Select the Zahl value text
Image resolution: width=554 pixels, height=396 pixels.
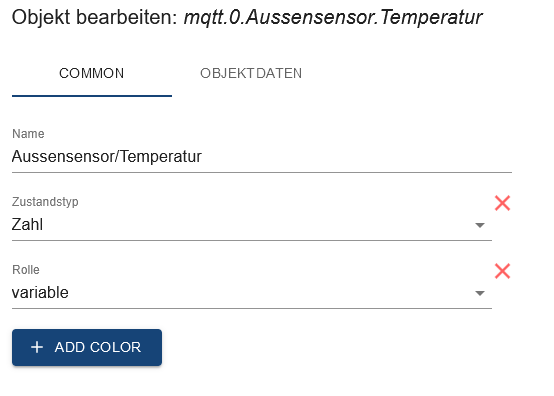(x=27, y=225)
